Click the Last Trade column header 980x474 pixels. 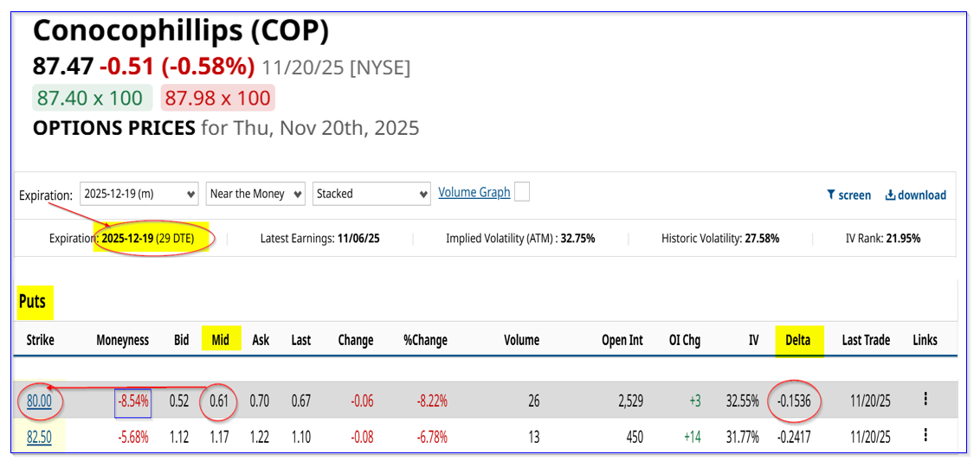(x=865, y=340)
